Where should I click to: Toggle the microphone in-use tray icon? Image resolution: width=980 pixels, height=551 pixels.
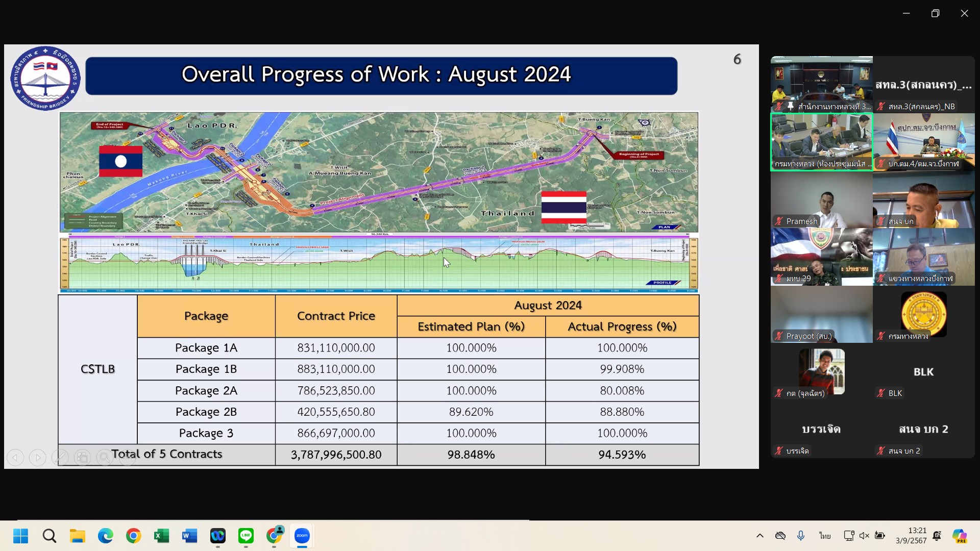pyautogui.click(x=801, y=536)
